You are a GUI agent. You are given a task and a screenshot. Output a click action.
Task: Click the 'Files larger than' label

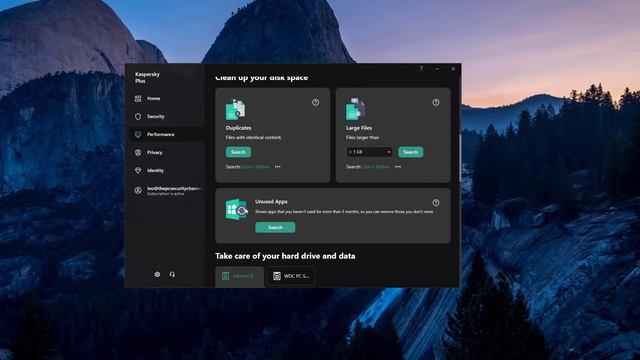tap(362, 138)
